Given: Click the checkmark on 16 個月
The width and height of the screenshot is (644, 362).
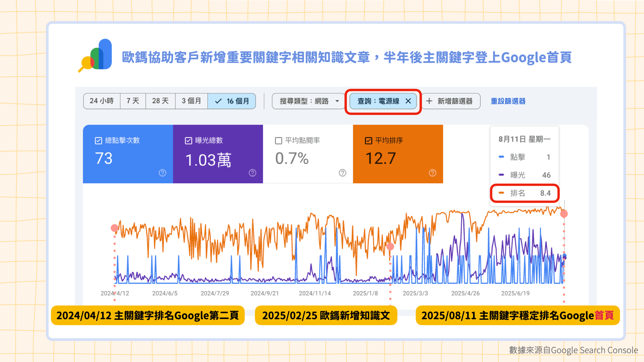Looking at the screenshot, I should pos(218,101).
